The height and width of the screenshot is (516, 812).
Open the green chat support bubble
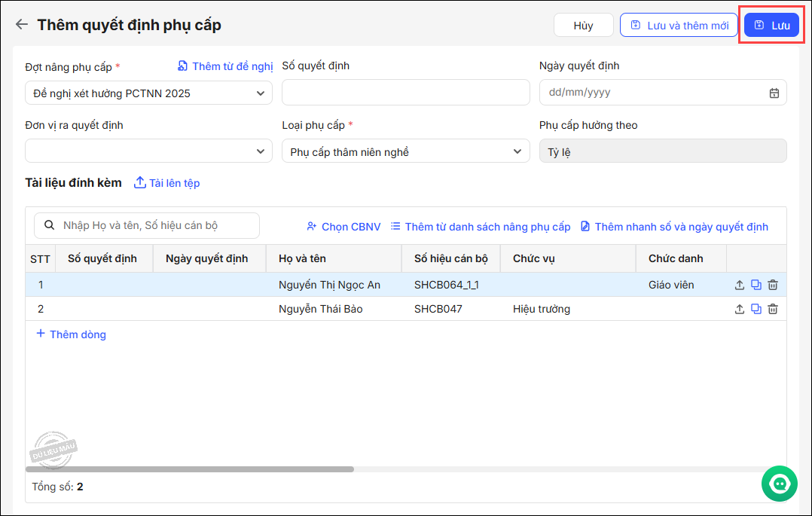[779, 483]
